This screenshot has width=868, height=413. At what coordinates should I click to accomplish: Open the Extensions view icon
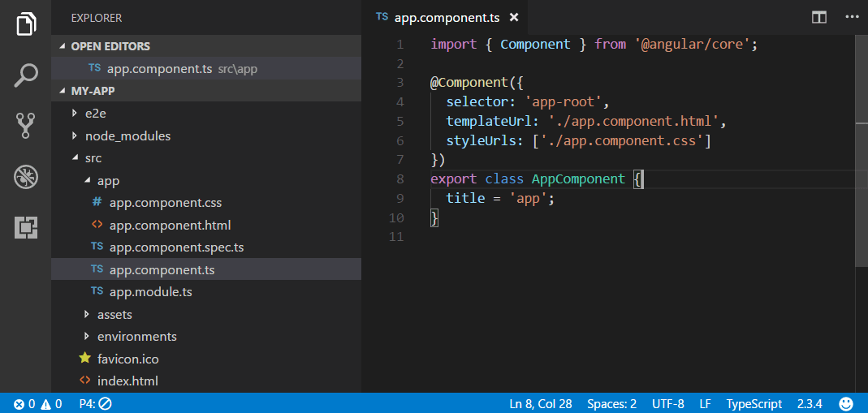tap(27, 228)
